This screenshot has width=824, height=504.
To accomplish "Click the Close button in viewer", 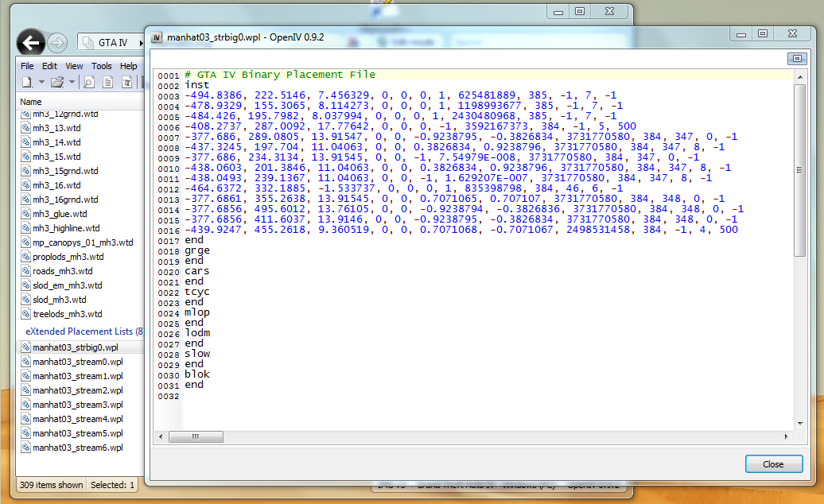I will (772, 464).
